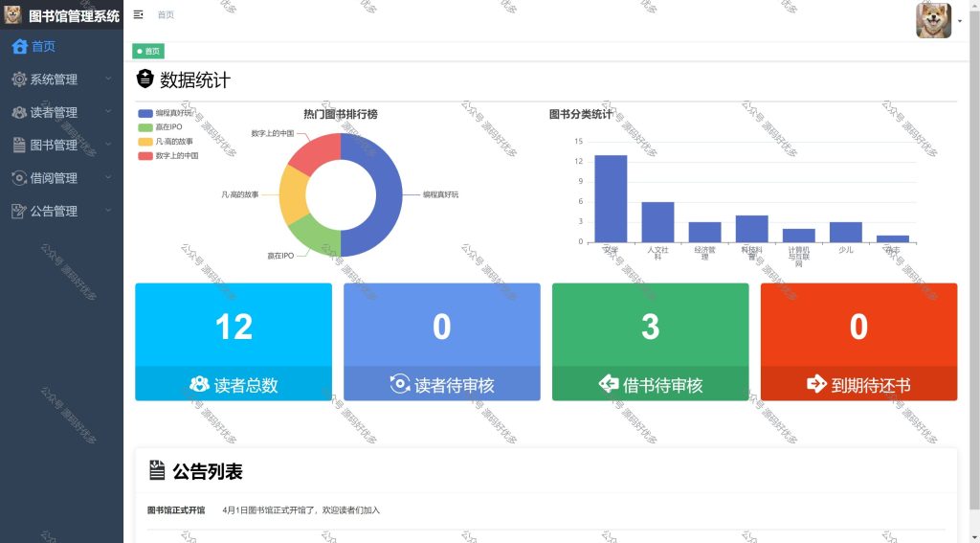The image size is (980, 543).
Task: Click the 图书馆管理系统 title text
Action: coord(74,15)
